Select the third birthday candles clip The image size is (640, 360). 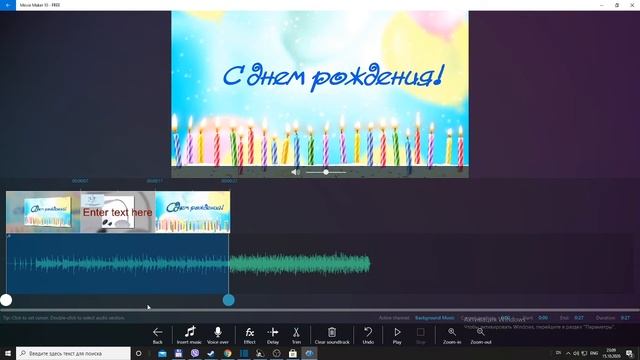point(193,212)
